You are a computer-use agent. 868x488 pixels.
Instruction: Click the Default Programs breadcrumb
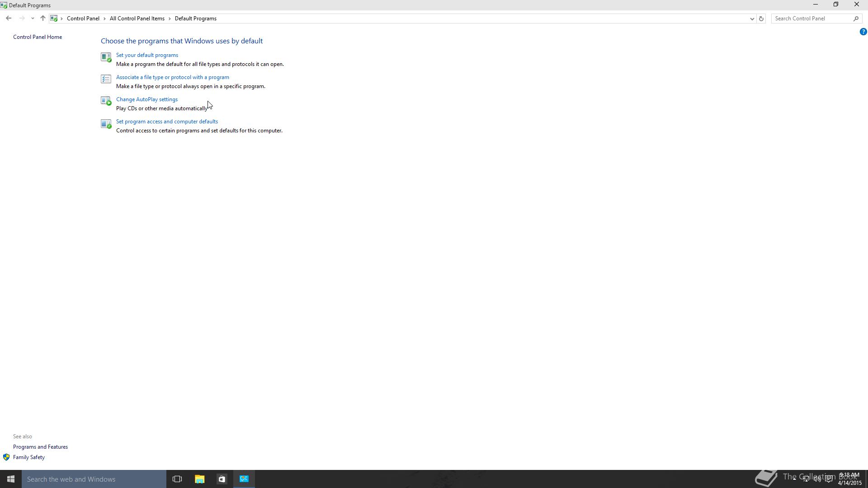pos(196,19)
